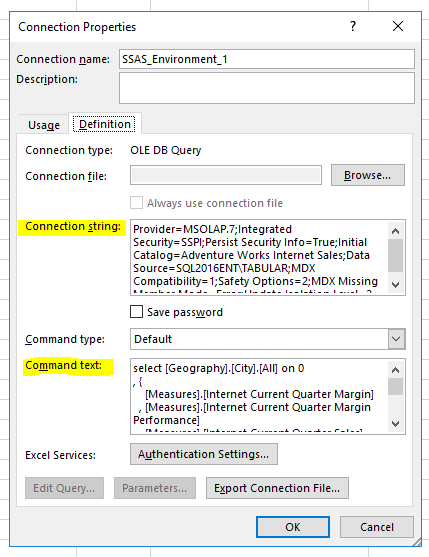Click the Browse... button
429x557 pixels.
pos(368,175)
